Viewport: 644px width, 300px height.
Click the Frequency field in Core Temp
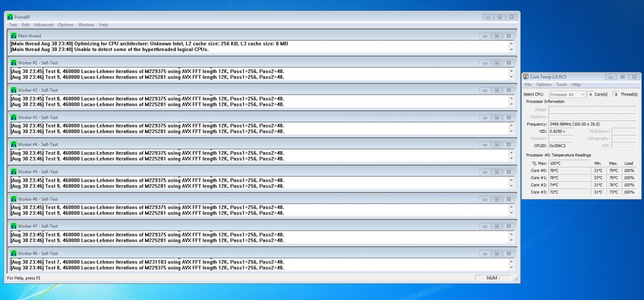click(x=592, y=124)
